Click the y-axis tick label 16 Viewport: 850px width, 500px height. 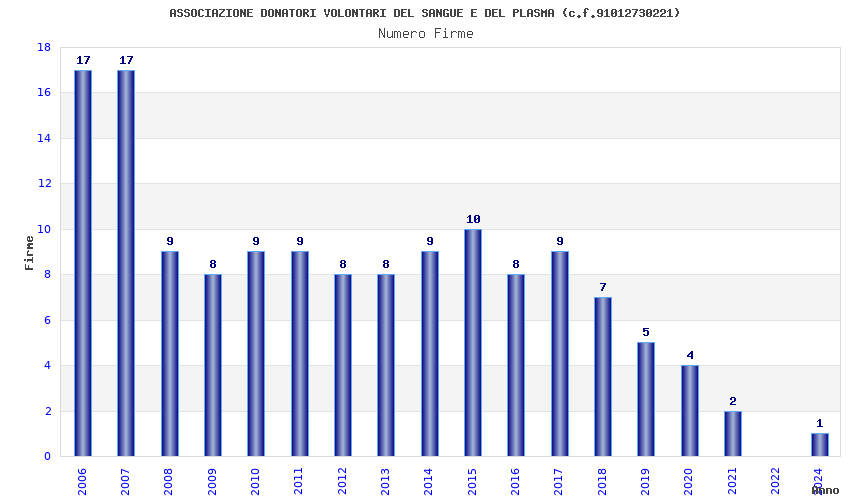tap(44, 93)
